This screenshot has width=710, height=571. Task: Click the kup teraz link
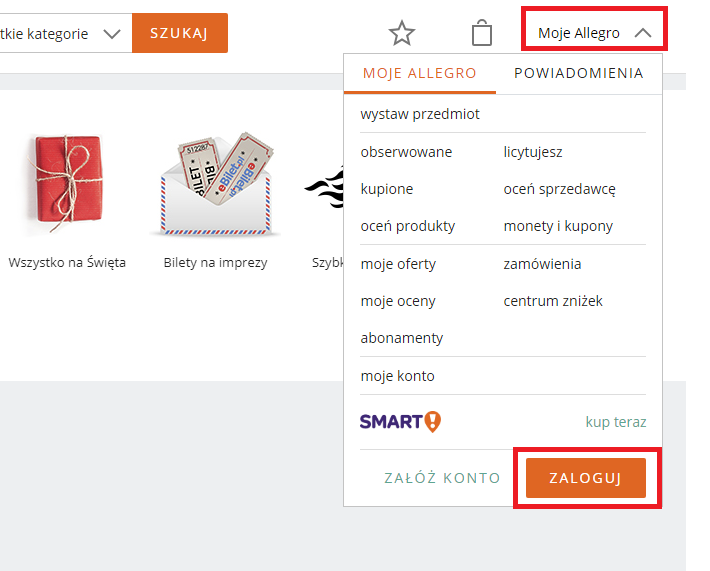click(615, 422)
